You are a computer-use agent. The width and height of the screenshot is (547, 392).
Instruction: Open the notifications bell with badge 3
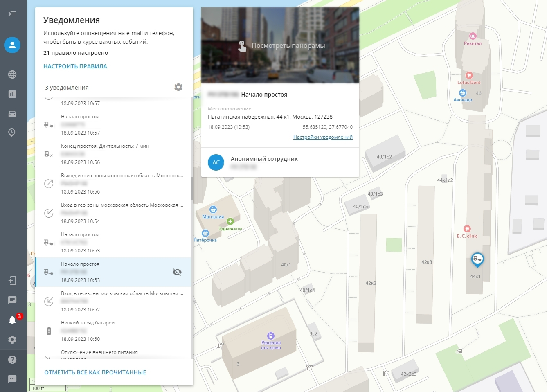pos(13,320)
